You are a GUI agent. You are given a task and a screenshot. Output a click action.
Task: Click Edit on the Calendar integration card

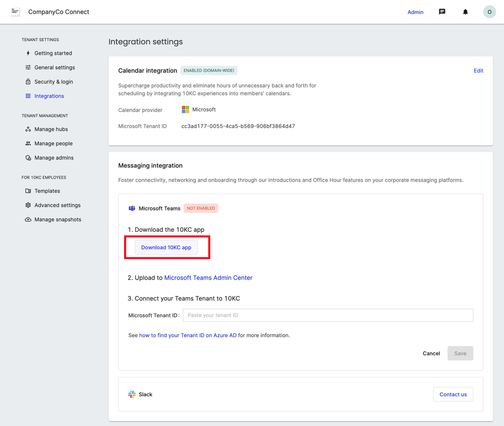(478, 70)
